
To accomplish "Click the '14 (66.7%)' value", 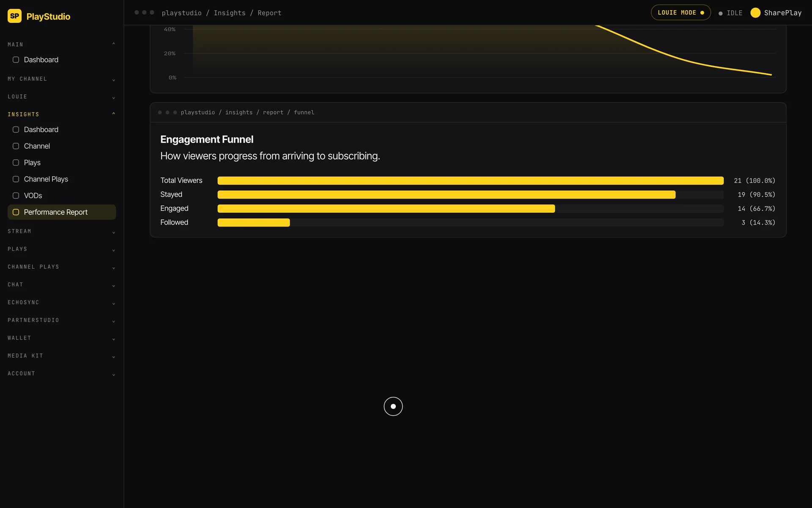I will [x=756, y=209].
